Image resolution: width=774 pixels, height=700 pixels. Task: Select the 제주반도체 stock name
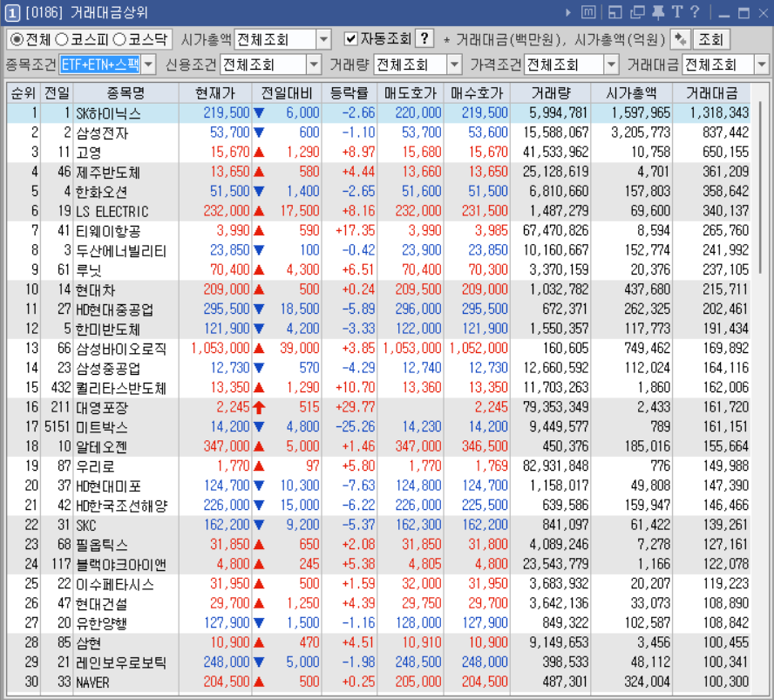click(x=107, y=173)
